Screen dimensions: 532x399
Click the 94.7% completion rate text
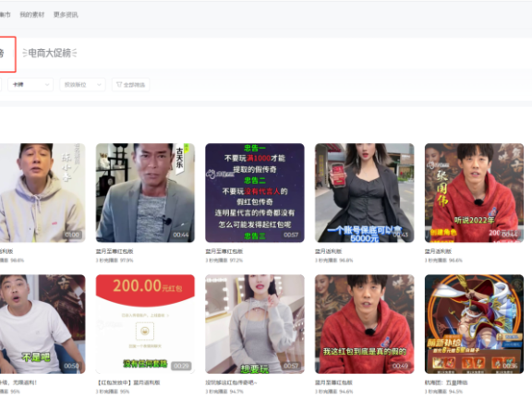coord(236,392)
